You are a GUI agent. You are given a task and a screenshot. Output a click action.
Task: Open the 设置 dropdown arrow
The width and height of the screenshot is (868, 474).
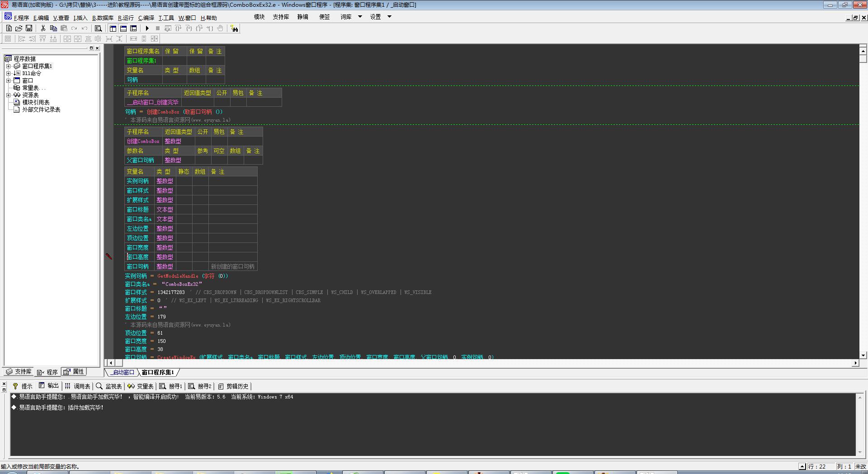pos(389,17)
